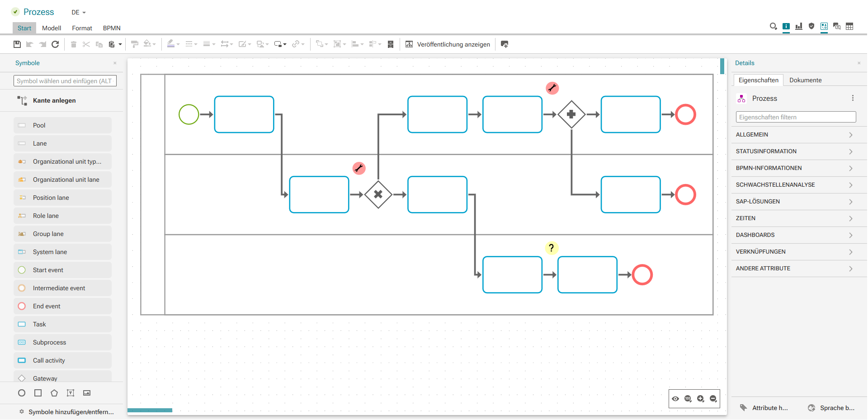Open the DE language dropdown
This screenshot has width=868, height=420.
pyautogui.click(x=78, y=13)
